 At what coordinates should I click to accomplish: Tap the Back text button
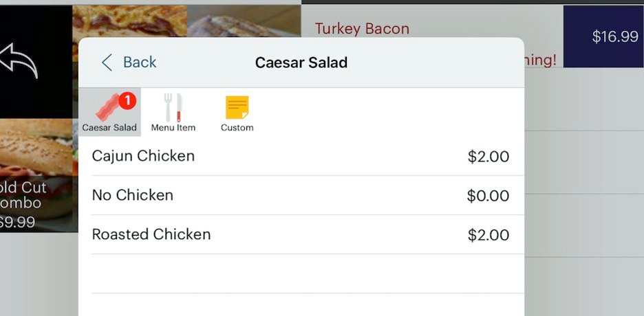click(140, 63)
